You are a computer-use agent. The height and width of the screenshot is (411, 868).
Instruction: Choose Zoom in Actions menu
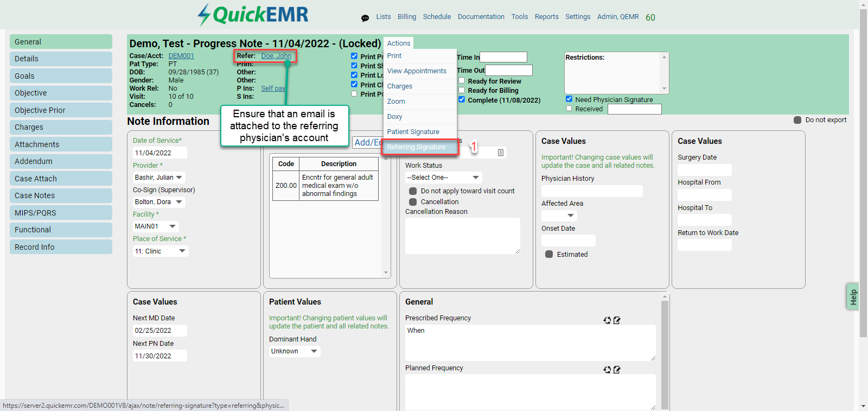coord(420,102)
